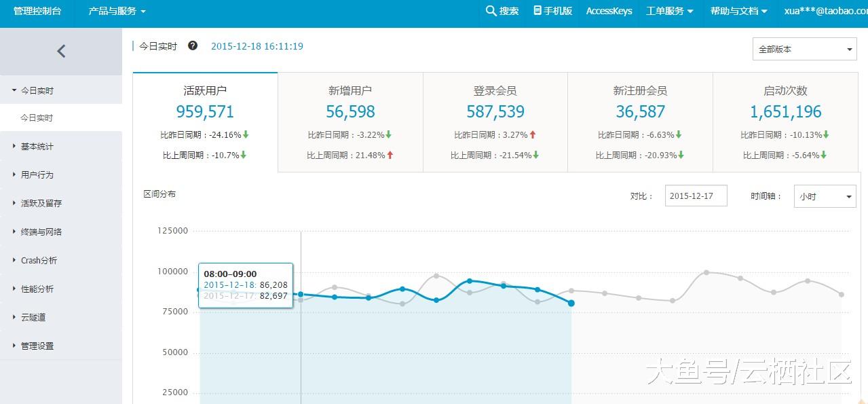Open the 帮助与文档 menu
Viewport: 868px width, 404px height.
coord(738,11)
